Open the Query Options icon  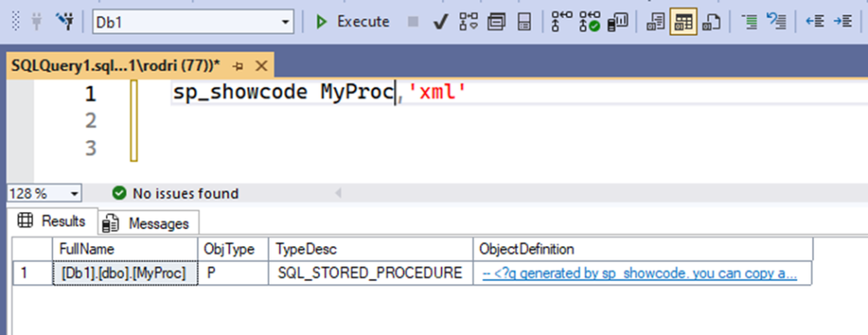click(x=497, y=22)
